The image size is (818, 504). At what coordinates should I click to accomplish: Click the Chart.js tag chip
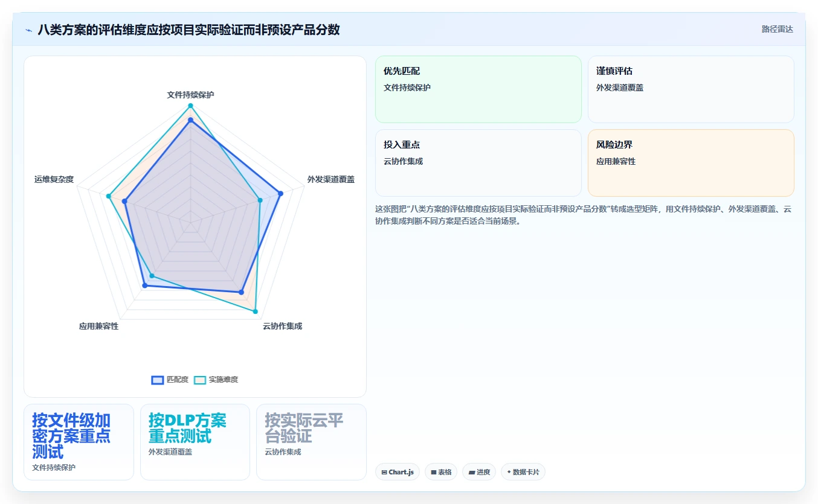(398, 472)
